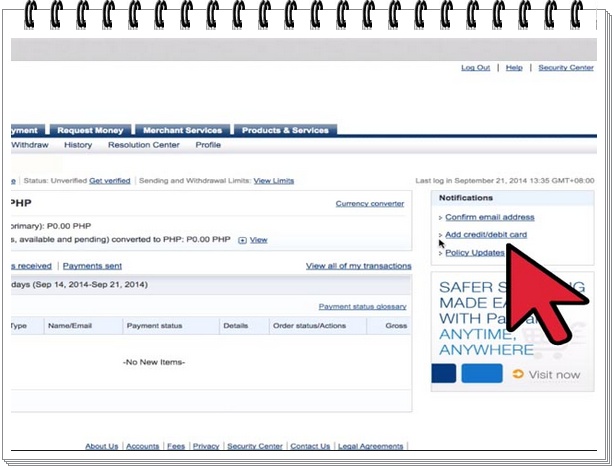Click the Order status/Actions column header
614x468 pixels.
tap(309, 325)
